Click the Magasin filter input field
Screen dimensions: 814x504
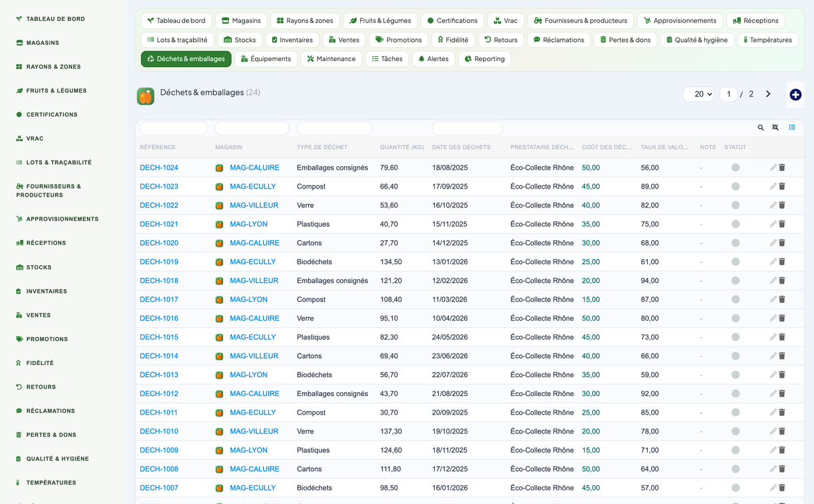[x=252, y=128]
